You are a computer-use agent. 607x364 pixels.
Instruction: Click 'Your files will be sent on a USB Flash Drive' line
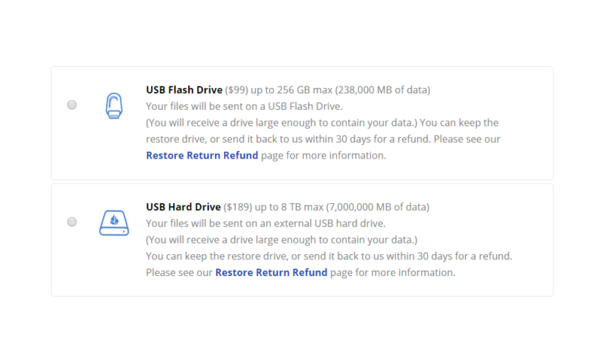[244, 106]
